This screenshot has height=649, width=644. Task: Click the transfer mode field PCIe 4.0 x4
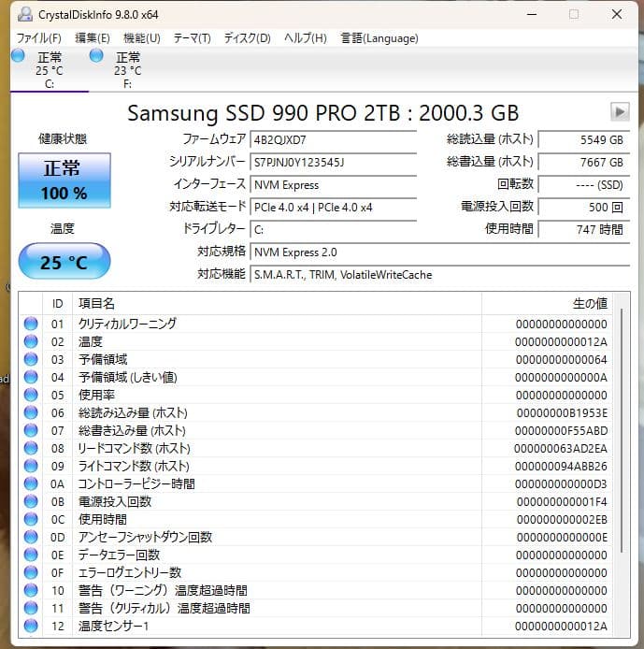(x=334, y=207)
